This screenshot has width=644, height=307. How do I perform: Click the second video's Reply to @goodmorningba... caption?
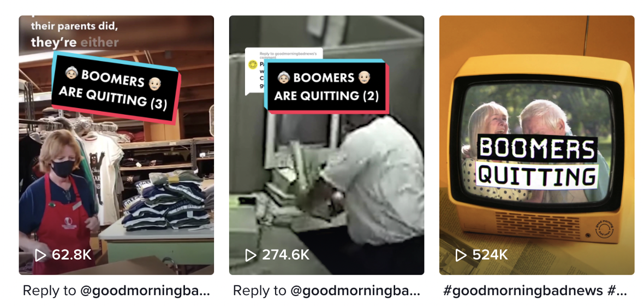pyautogui.click(x=326, y=291)
